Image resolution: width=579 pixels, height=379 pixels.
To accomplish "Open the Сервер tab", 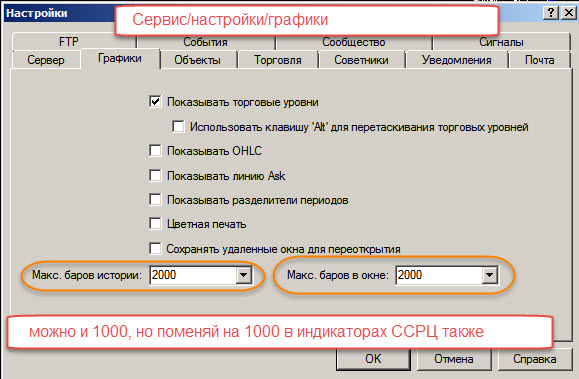I will click(46, 60).
